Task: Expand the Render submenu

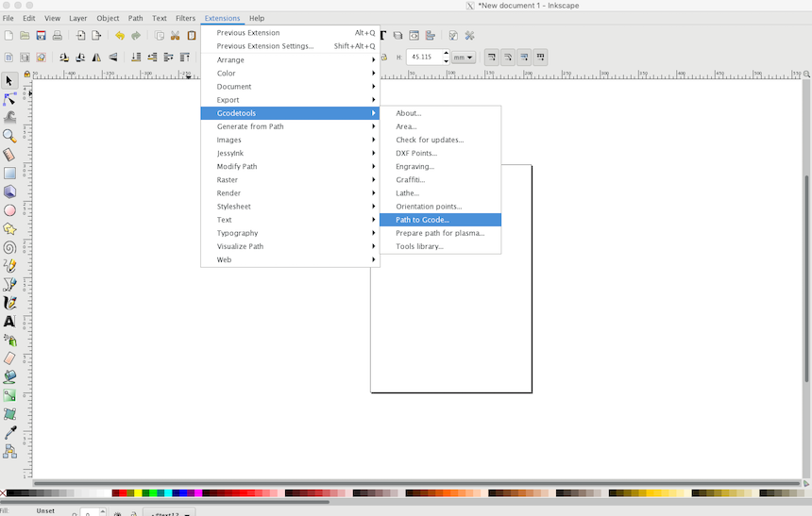Action: coord(290,193)
